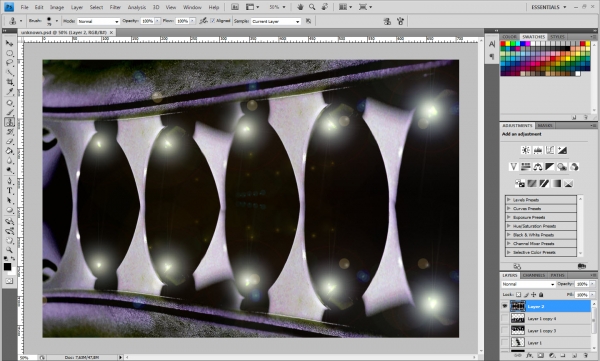Toggle airbrush mode in options bar
Viewport: 600px width, 361px height.
click(x=204, y=21)
